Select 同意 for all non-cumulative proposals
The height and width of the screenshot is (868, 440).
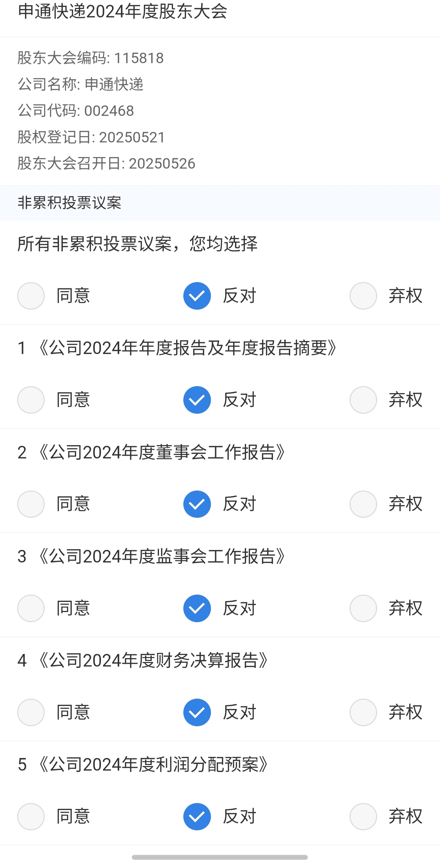click(x=31, y=296)
